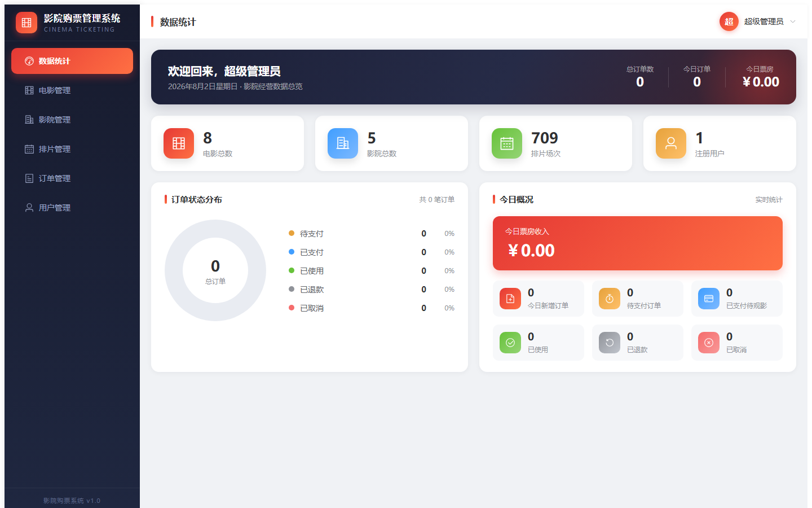Expand the 超级管理员 dropdown arrow
812x508 pixels.
(793, 21)
